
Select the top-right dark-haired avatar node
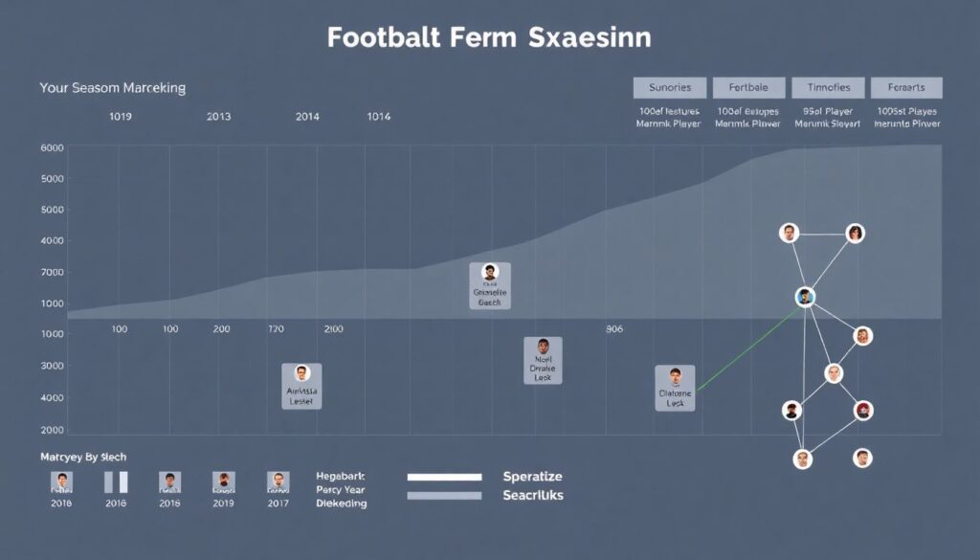pos(855,232)
